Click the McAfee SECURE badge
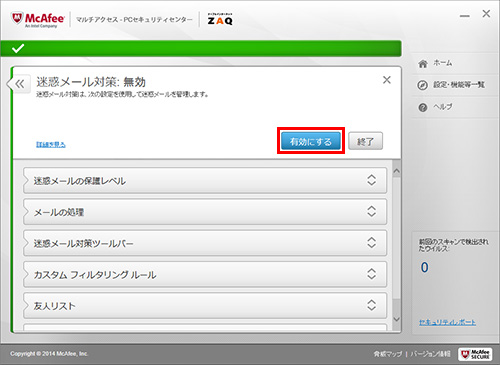500x365 pixels. pyautogui.click(x=475, y=354)
